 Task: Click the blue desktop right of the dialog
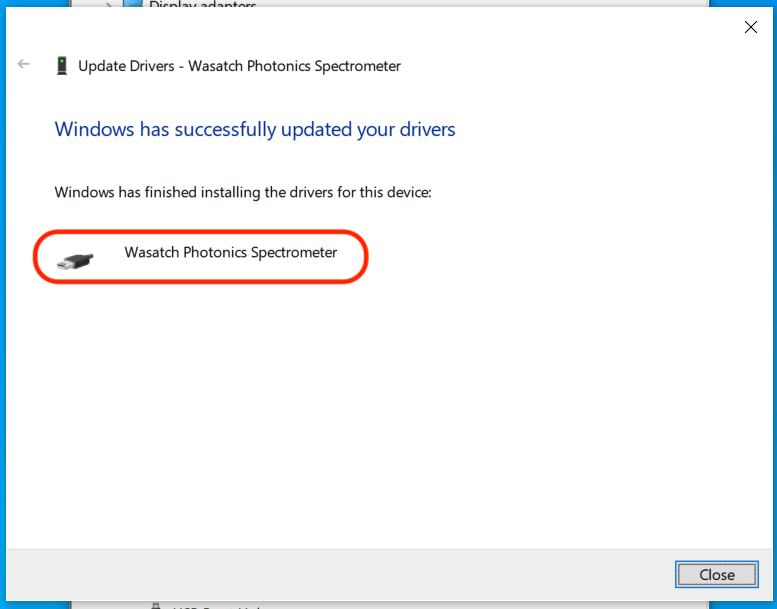(x=773, y=300)
